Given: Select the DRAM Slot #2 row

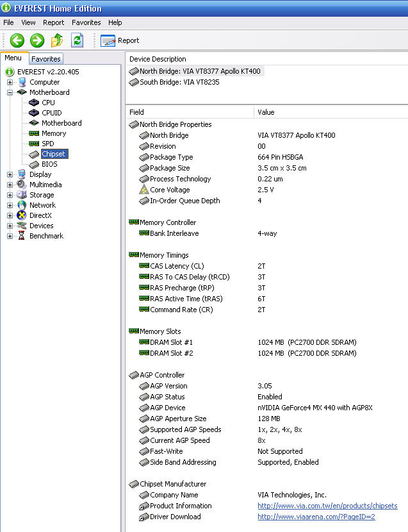Looking at the screenshot, I should 266,353.
